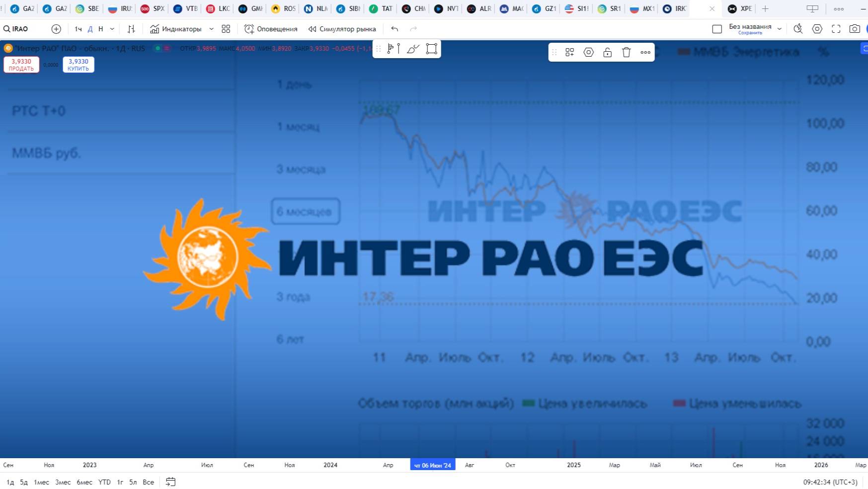
Task: Click the 09:42:34 (UTC+3) timezone selector
Action: pos(830,482)
